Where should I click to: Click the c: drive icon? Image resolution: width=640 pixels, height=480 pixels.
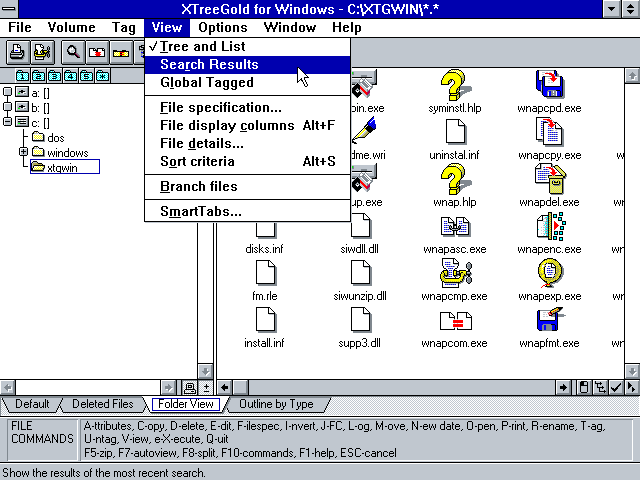tap(22, 122)
